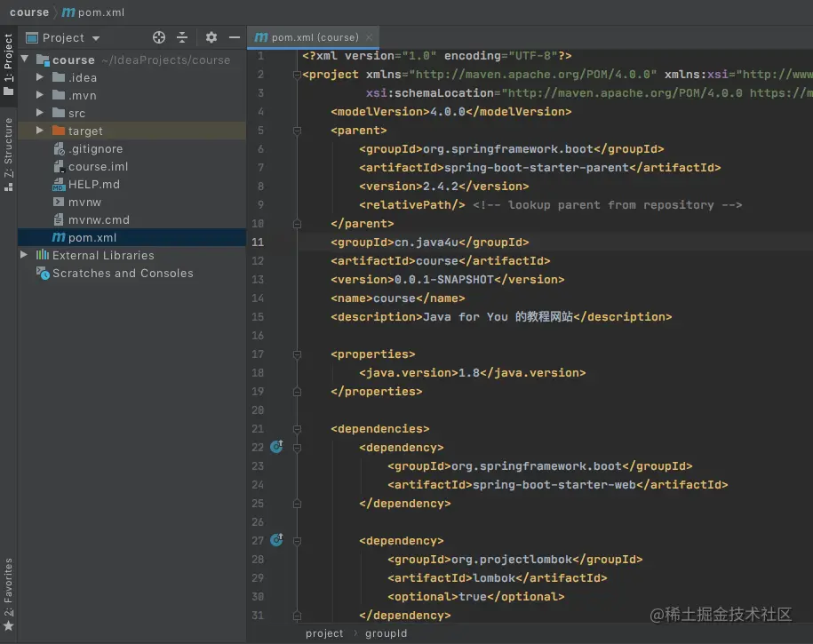Click the External Libraries bars icon
Image resolution: width=813 pixels, height=644 pixels.
coord(43,255)
